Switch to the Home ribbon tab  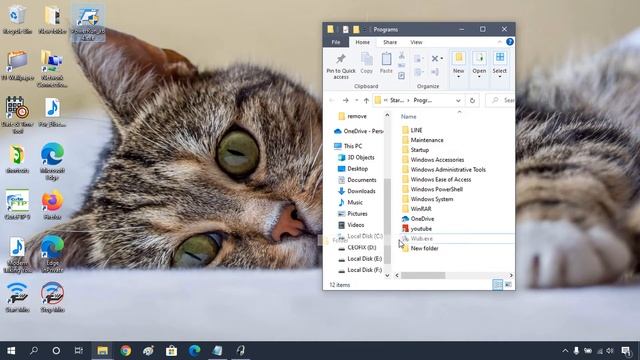click(362, 42)
